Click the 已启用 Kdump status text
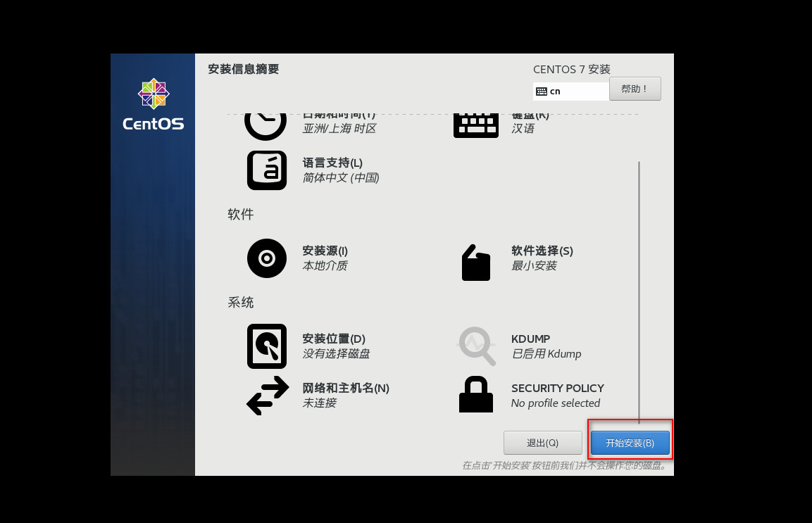812x523 pixels. (x=546, y=354)
